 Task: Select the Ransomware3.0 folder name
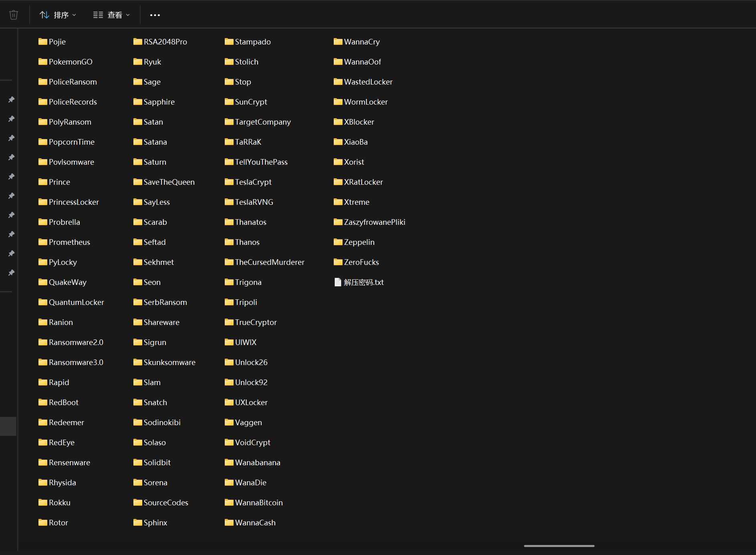76,362
